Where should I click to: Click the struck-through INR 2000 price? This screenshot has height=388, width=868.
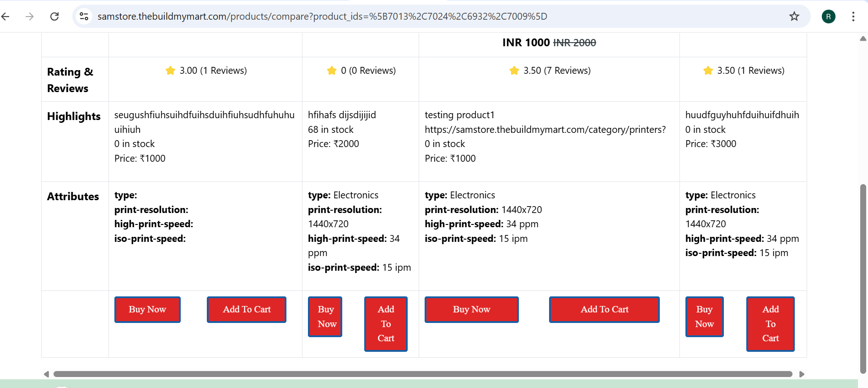[575, 43]
